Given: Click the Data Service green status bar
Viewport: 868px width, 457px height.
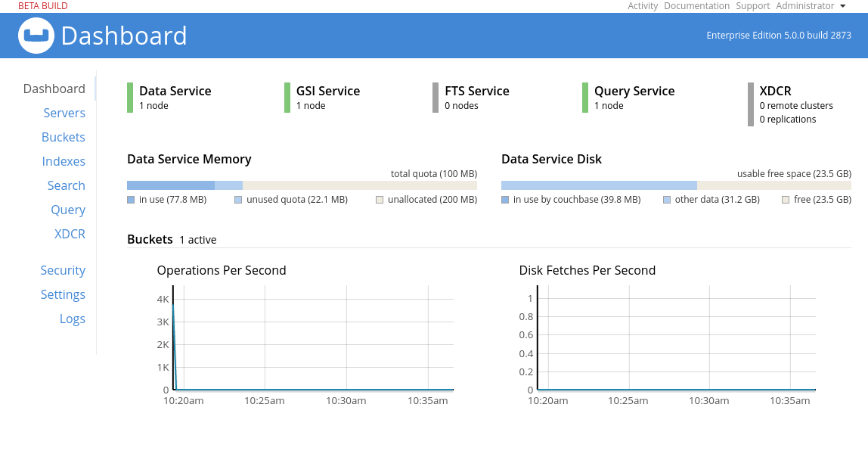Looking at the screenshot, I should tap(130, 98).
